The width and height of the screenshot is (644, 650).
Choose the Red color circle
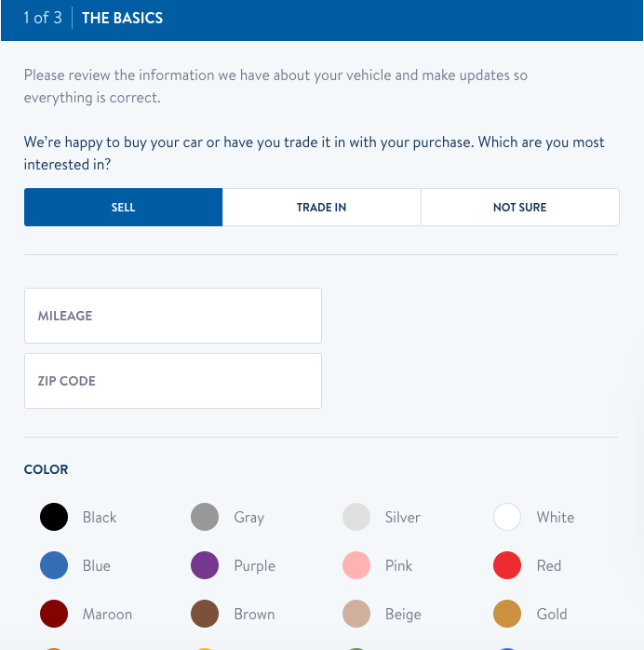(x=507, y=565)
